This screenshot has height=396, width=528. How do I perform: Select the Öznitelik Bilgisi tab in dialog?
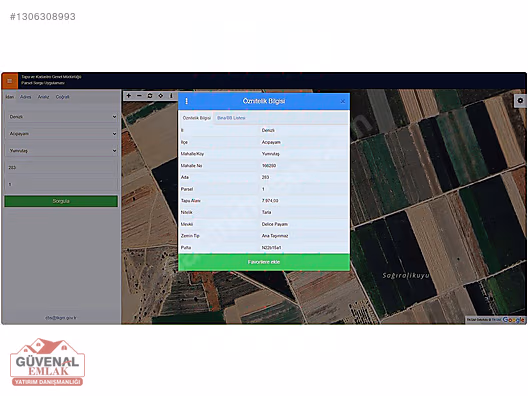tap(196, 118)
